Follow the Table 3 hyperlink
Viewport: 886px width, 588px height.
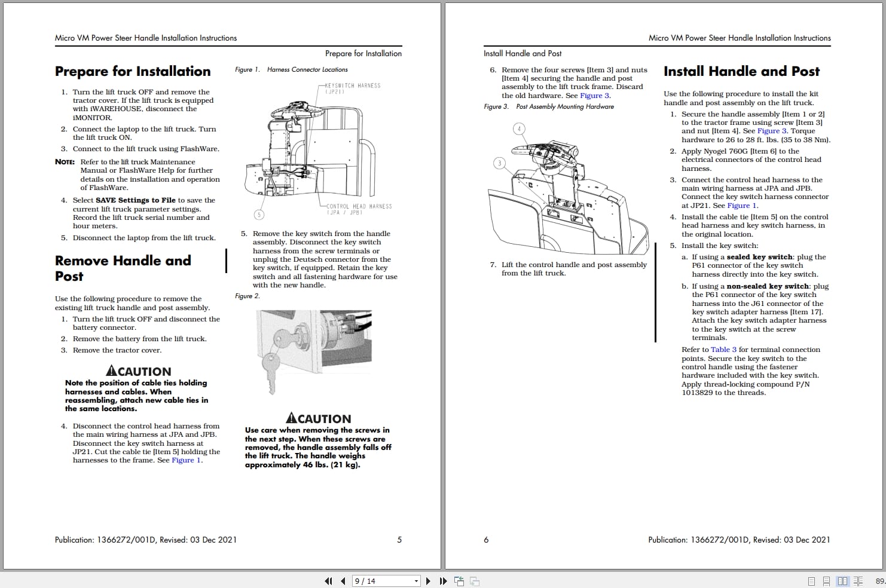tap(723, 349)
